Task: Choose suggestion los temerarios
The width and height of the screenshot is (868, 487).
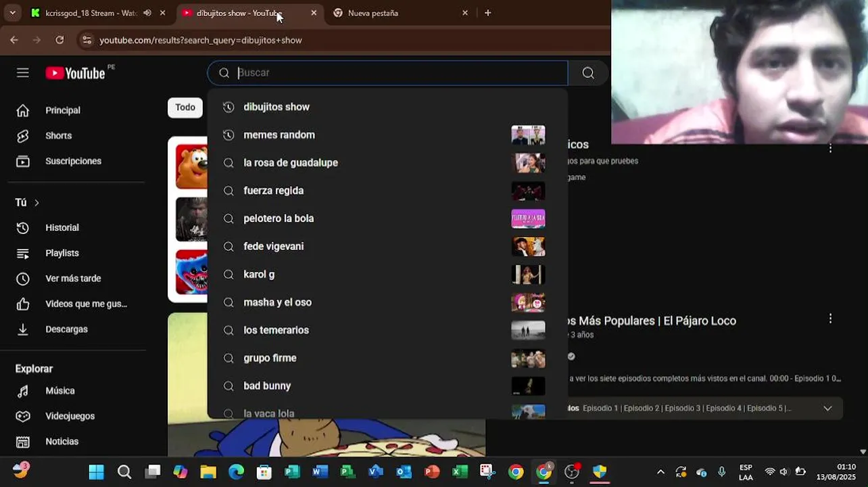Action: tap(387, 330)
